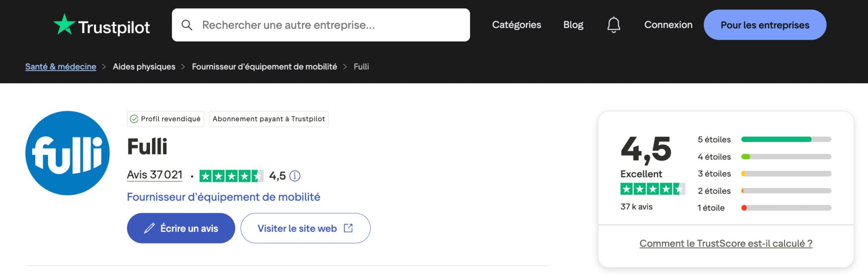Click 'Visiter le site web' button
This screenshot has width=868, height=274.
[x=306, y=228]
